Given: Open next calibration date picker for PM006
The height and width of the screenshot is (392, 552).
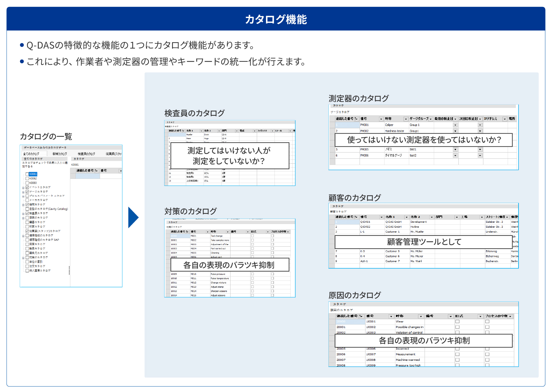Looking at the screenshot, I should [480, 155].
